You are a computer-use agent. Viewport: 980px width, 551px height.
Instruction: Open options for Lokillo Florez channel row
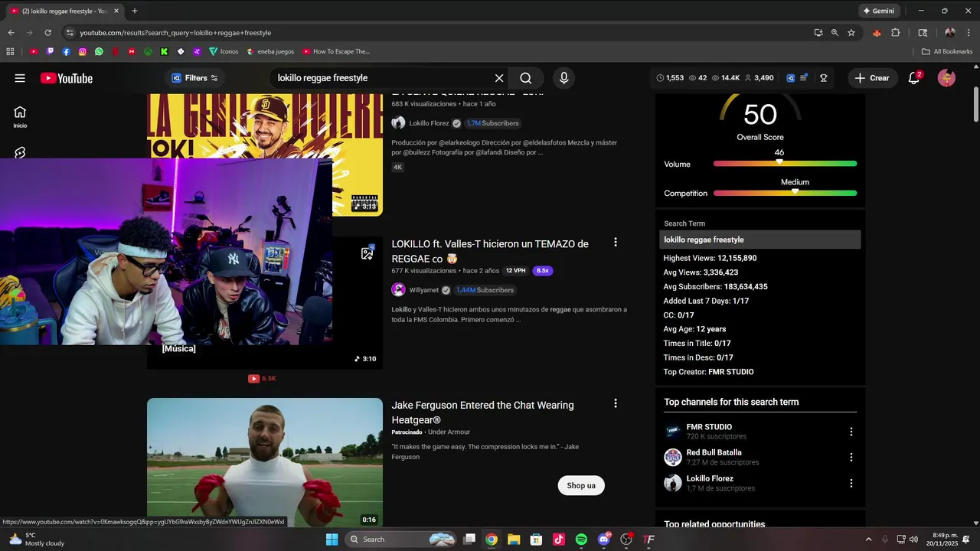[851, 484]
